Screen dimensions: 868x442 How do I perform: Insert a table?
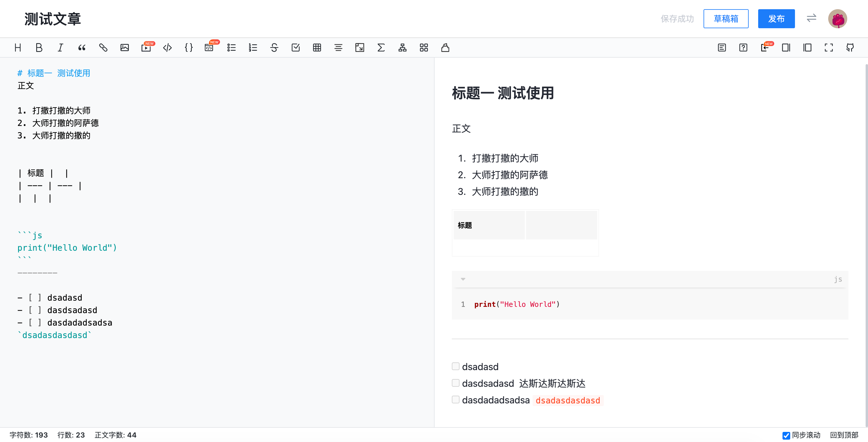point(317,48)
